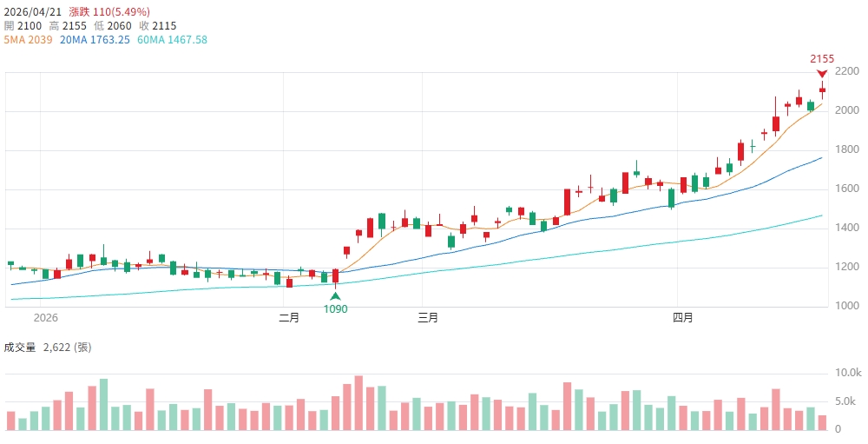The width and height of the screenshot is (868, 444).
Task: Click the green triangle low-price marker
Action: pyautogui.click(x=335, y=296)
